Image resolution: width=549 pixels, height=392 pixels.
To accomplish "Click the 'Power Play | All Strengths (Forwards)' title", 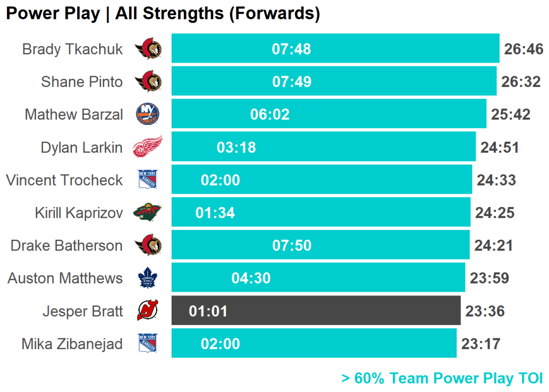I will click(163, 13).
